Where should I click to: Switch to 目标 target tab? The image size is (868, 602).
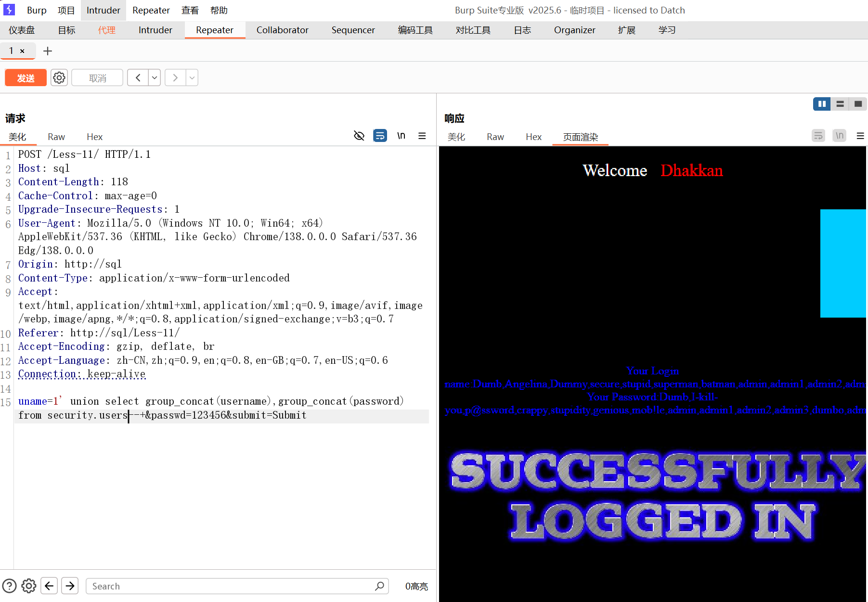point(66,30)
